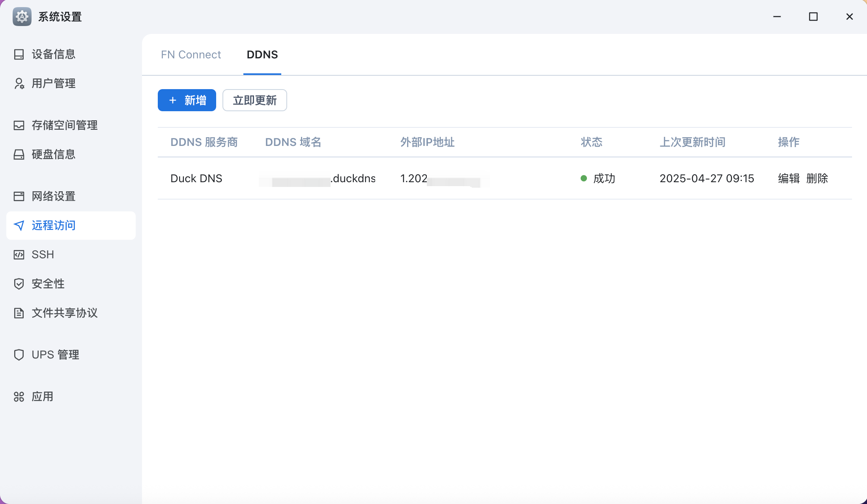Click the DDNS 域名 column header
Screen dimensions: 867x504
(x=293, y=142)
